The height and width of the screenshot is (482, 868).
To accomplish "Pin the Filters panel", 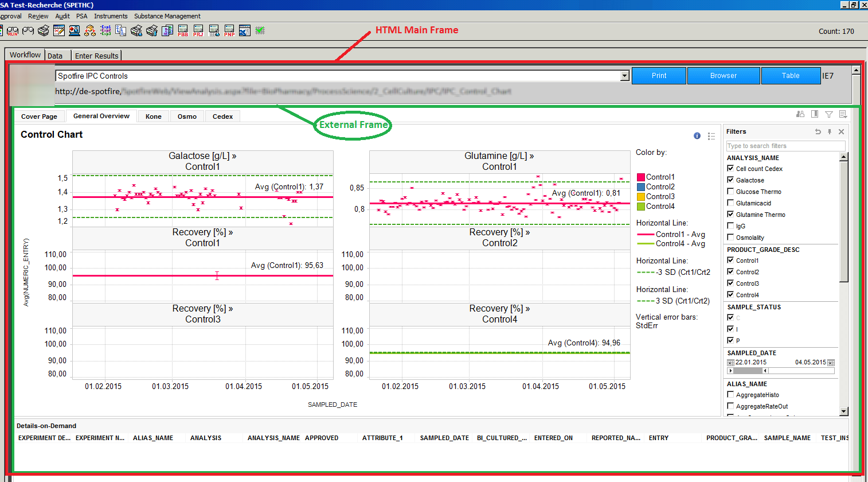I will [830, 131].
